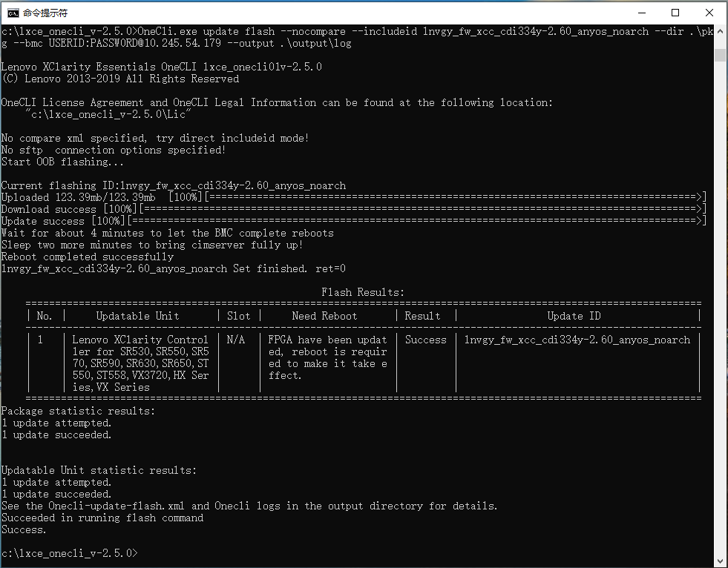
Task: Click the 'Flash Results:' heading
Action: point(363,292)
